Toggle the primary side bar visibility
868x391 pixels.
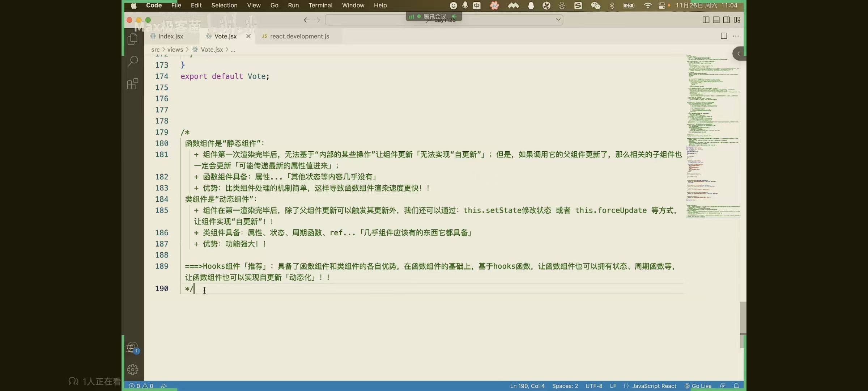click(706, 20)
